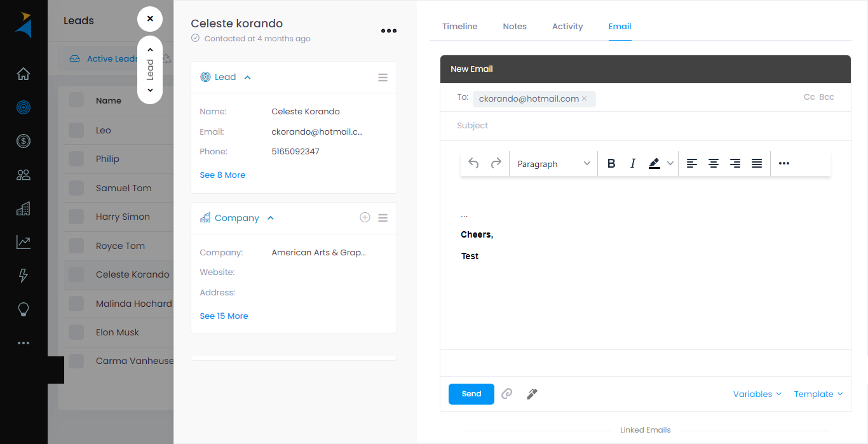Click the undo arrow in the email toolbar
868x444 pixels.
coord(473,163)
